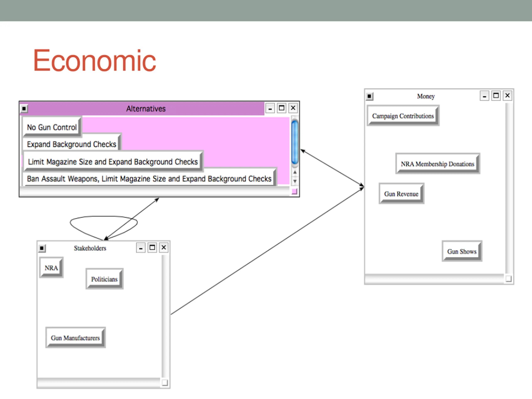The image size is (532, 399).
Task: Select the NRA Membership Donations node
Action: (437, 164)
